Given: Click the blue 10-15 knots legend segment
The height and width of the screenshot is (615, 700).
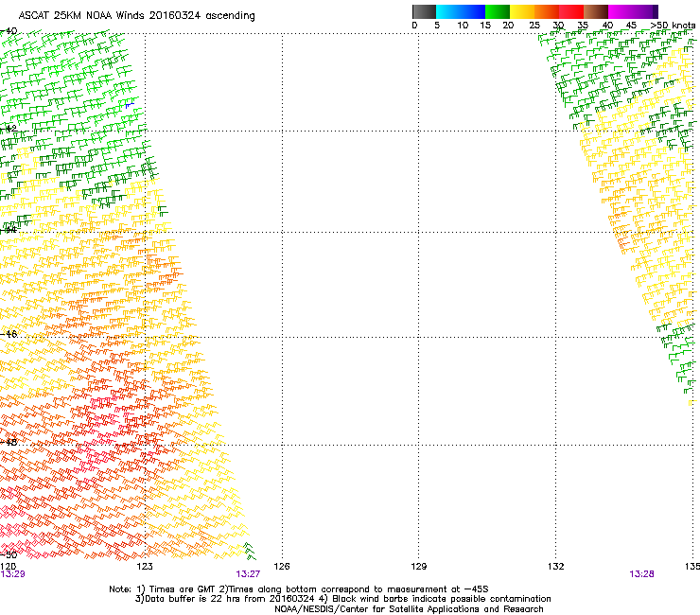Looking at the screenshot, I should click(x=473, y=11).
